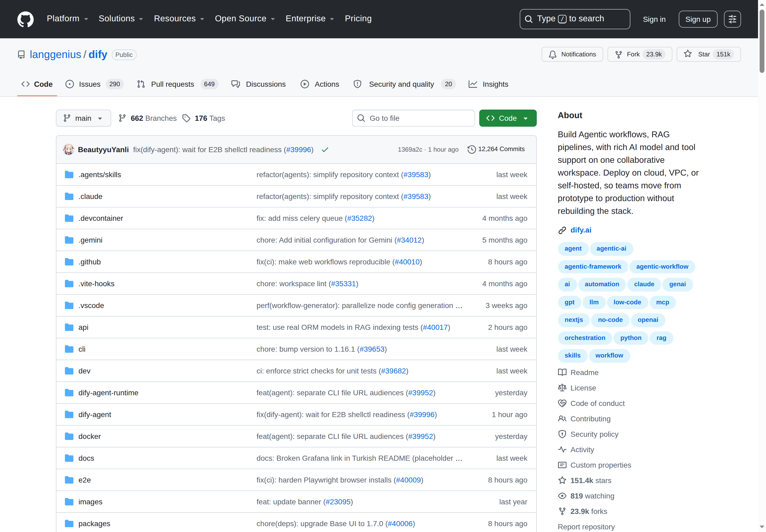Click the Readme book icon
Screen dimensions: 766x532
click(x=562, y=372)
